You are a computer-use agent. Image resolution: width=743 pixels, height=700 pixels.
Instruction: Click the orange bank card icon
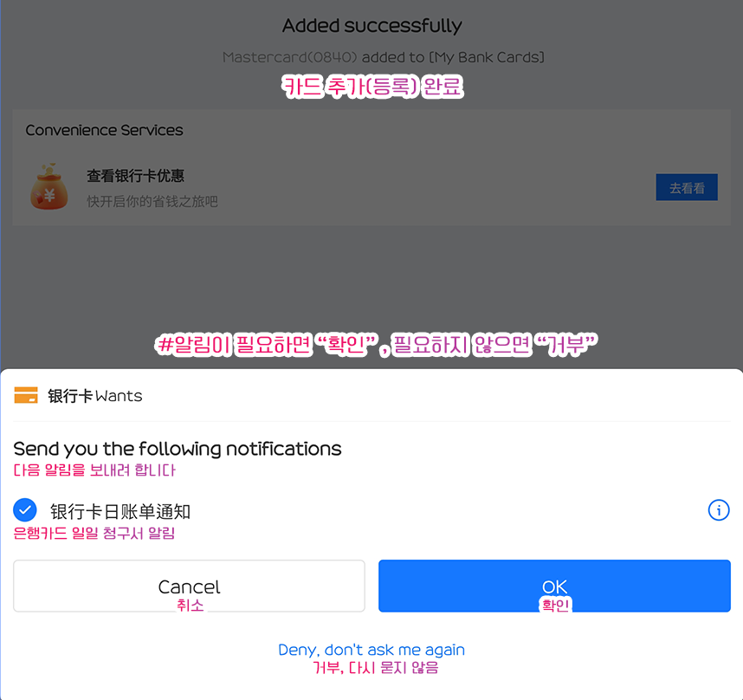(26, 395)
